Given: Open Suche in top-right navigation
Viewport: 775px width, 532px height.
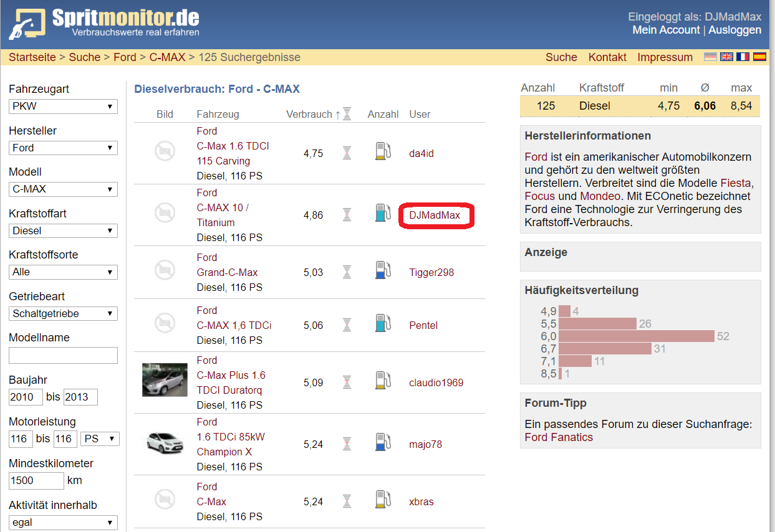Looking at the screenshot, I should click(561, 57).
